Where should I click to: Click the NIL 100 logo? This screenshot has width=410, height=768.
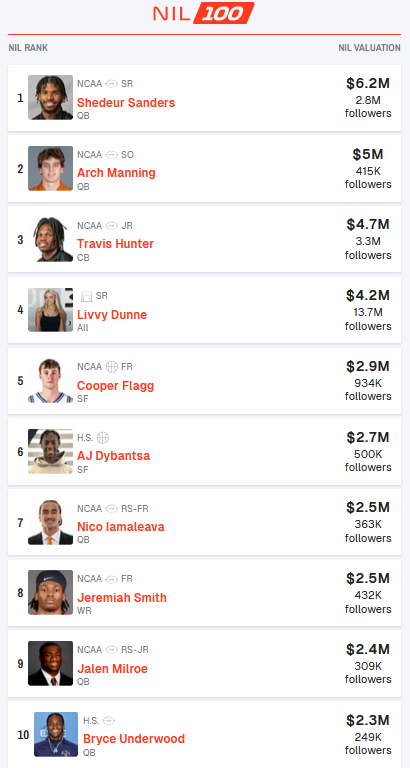click(x=203, y=13)
